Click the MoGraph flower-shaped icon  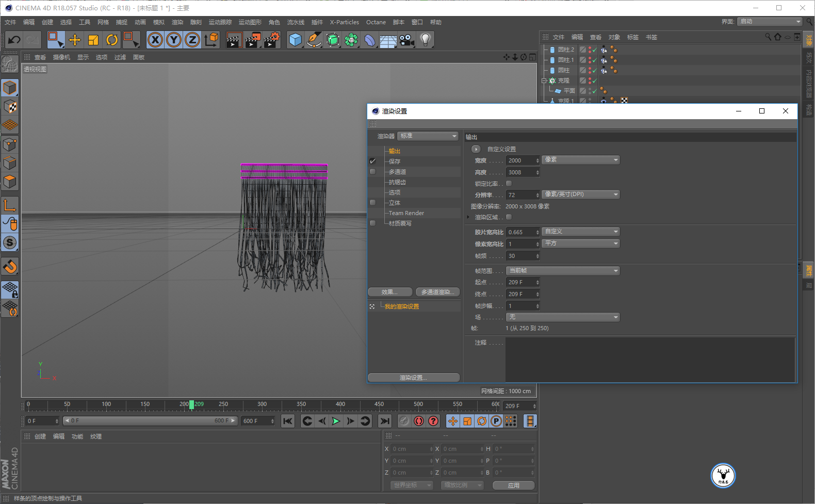point(351,40)
